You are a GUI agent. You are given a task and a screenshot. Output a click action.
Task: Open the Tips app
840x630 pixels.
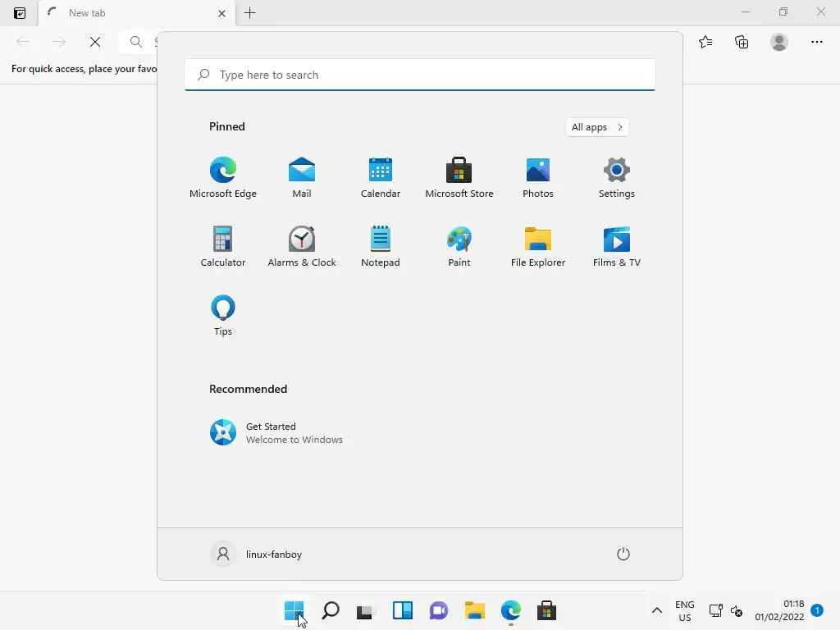[223, 315]
